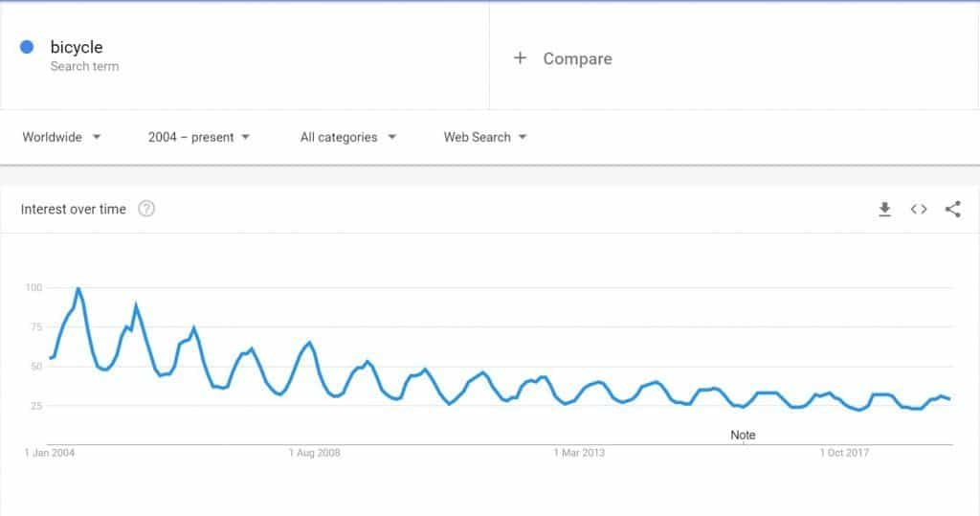The height and width of the screenshot is (516, 980).
Task: Click the Compare label text
Action: tap(577, 58)
